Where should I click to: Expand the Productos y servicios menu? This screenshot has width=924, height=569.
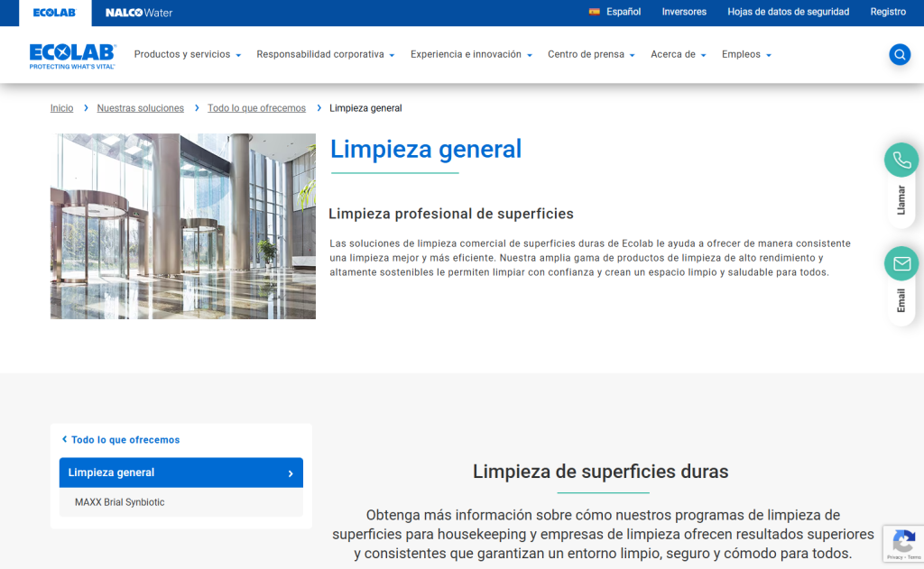pos(188,55)
